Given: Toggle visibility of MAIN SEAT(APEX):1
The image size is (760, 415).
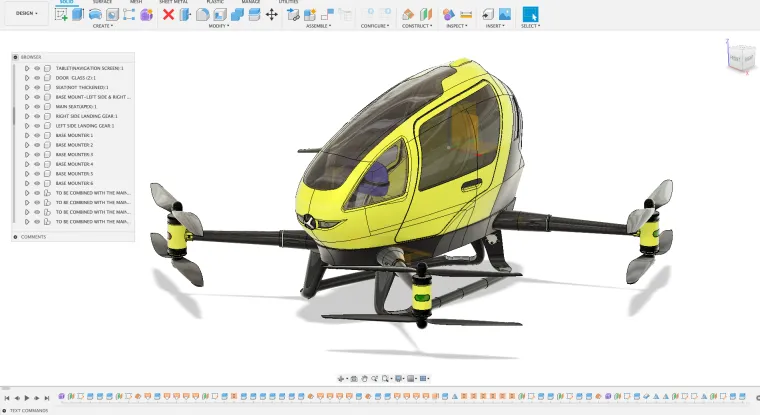Looking at the screenshot, I should coord(37,106).
